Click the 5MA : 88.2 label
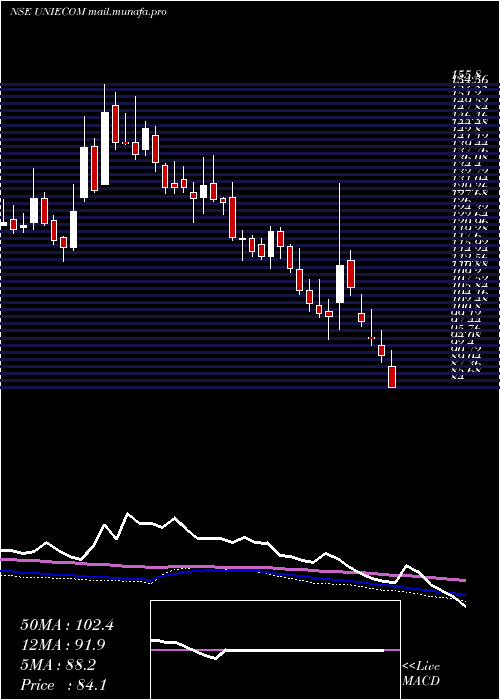 [58, 665]
